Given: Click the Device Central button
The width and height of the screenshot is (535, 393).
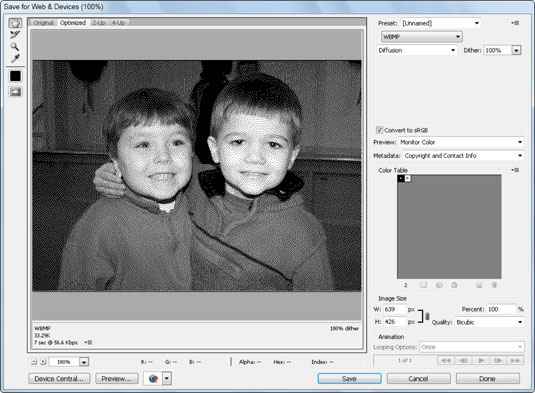Looking at the screenshot, I should pyautogui.click(x=59, y=379).
